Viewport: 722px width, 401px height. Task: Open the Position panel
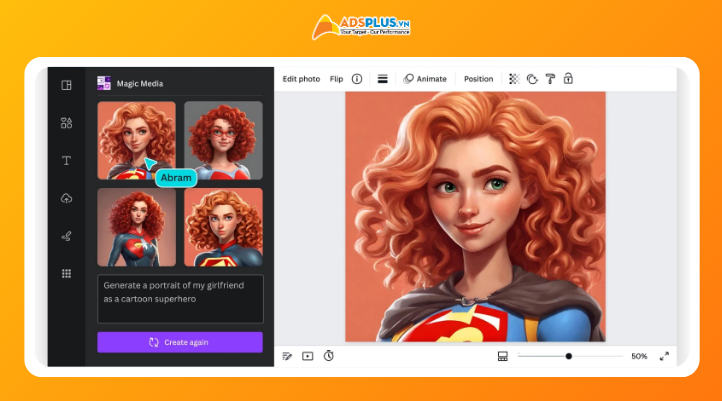tap(478, 79)
